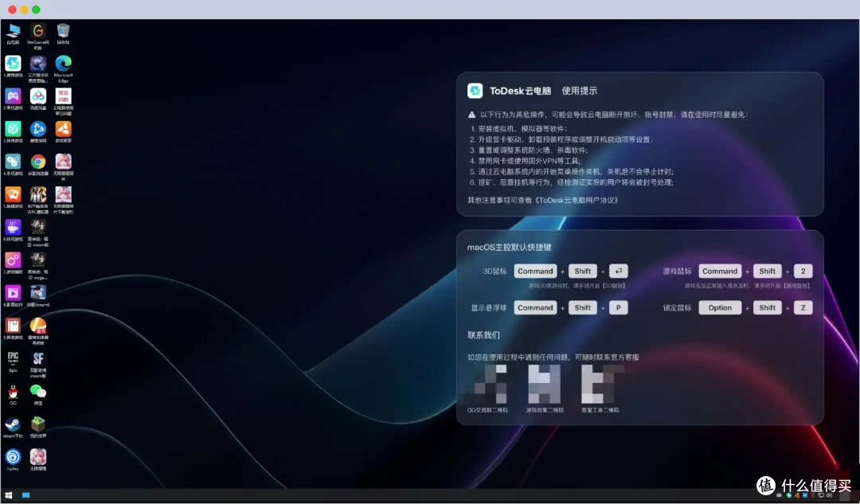Open the SF 双影奇境 steam版 icon
Viewport: 860px width, 504px height.
[x=38, y=358]
